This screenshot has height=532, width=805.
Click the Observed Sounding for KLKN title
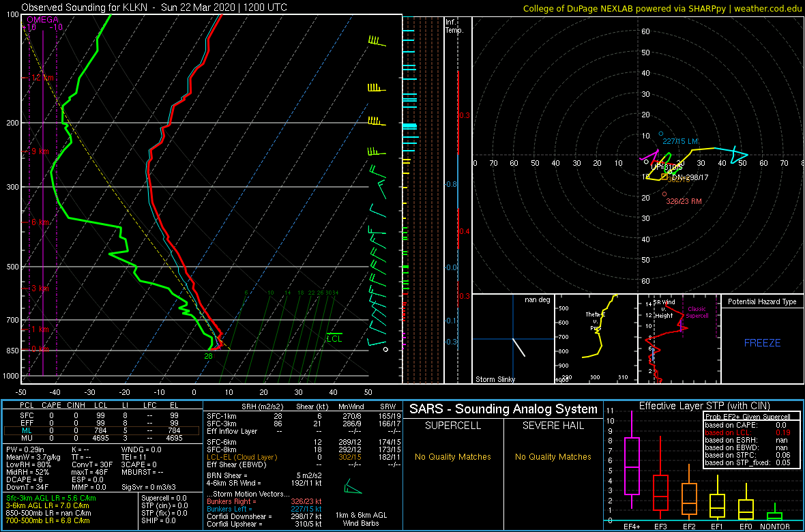click(155, 8)
